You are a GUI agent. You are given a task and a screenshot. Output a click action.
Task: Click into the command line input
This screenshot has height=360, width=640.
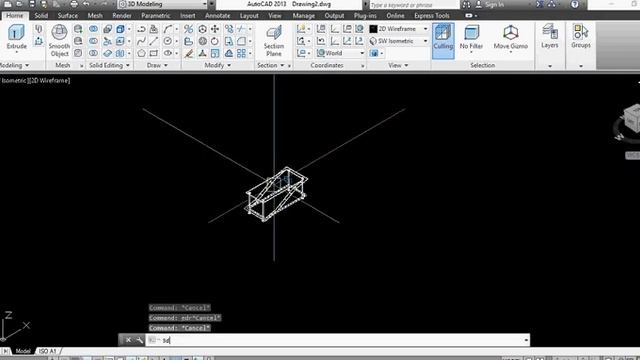coord(338,340)
